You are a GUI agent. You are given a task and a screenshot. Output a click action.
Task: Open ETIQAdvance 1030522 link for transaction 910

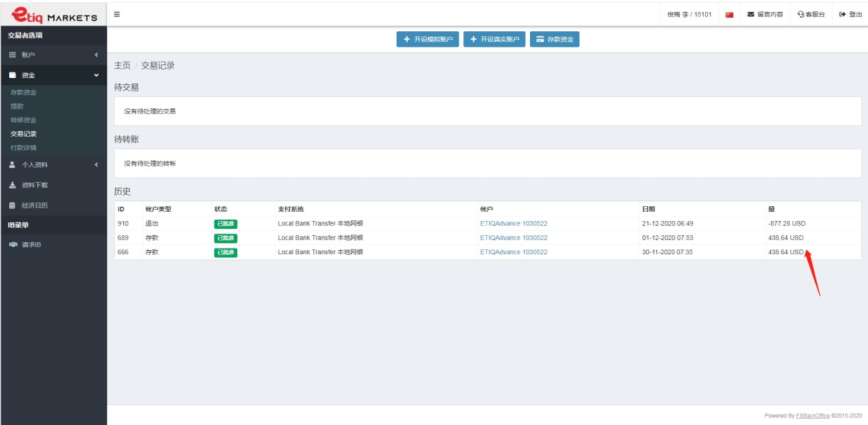pos(514,224)
